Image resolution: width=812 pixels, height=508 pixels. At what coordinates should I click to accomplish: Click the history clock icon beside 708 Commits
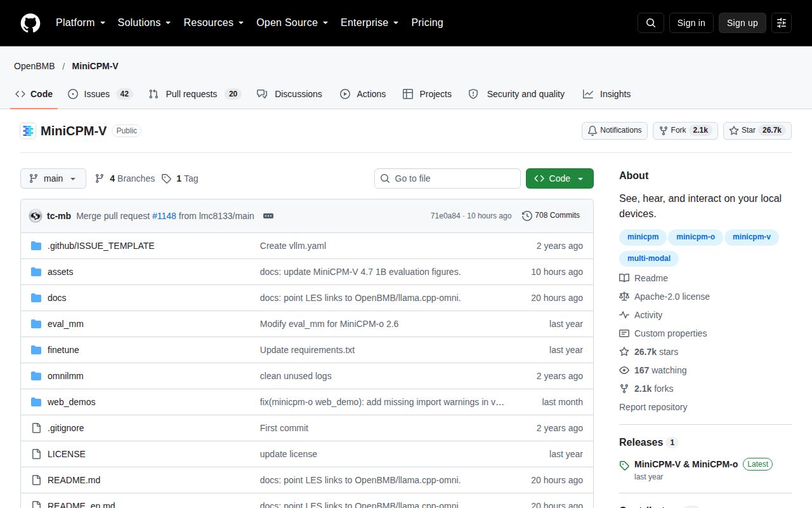pos(527,216)
